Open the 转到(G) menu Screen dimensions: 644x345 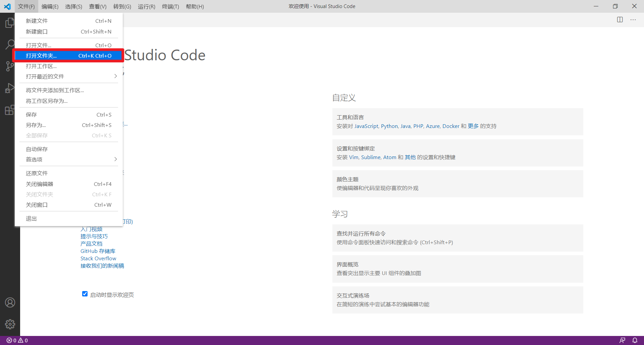122,6
